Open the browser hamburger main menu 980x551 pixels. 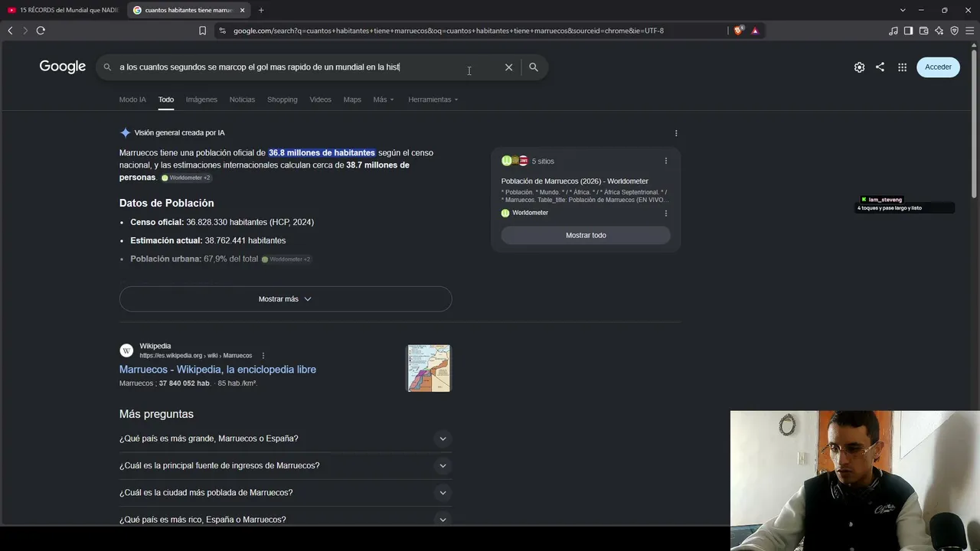(969, 31)
